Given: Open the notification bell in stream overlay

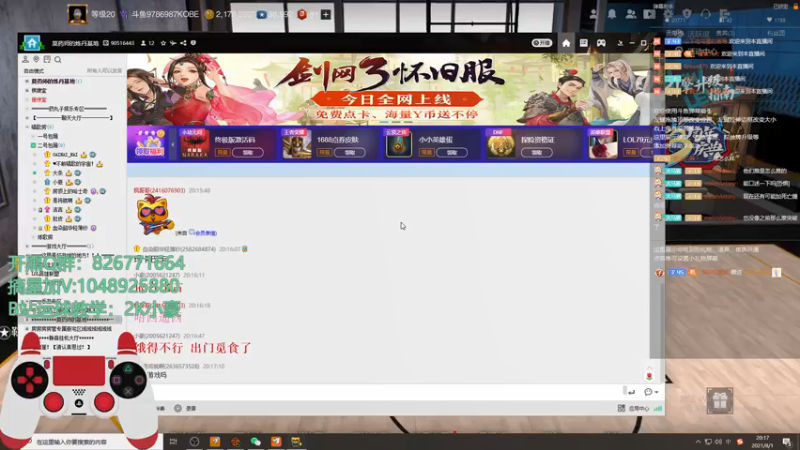Looking at the screenshot, I should [x=612, y=14].
